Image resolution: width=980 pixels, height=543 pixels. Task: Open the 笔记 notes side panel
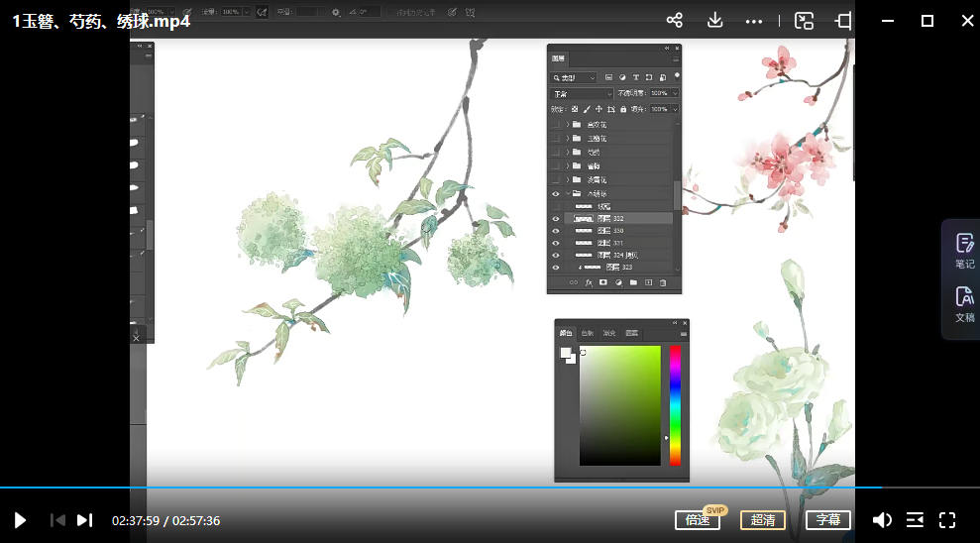[x=964, y=250]
